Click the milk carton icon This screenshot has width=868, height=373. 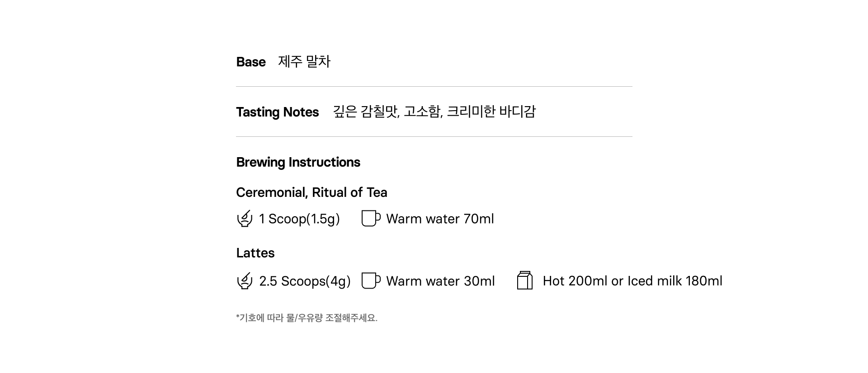click(524, 280)
